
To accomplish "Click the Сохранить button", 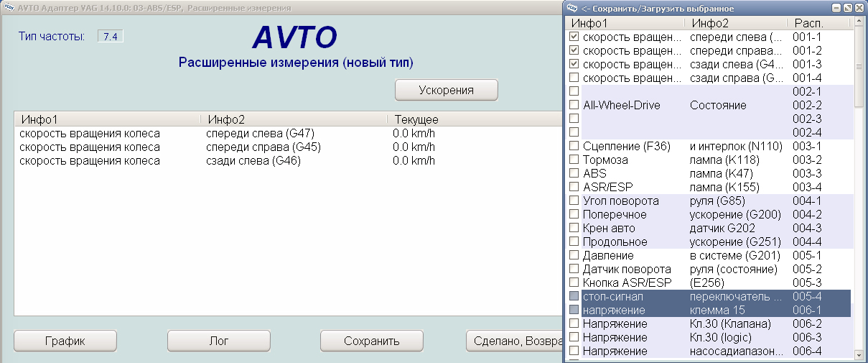I will (372, 341).
